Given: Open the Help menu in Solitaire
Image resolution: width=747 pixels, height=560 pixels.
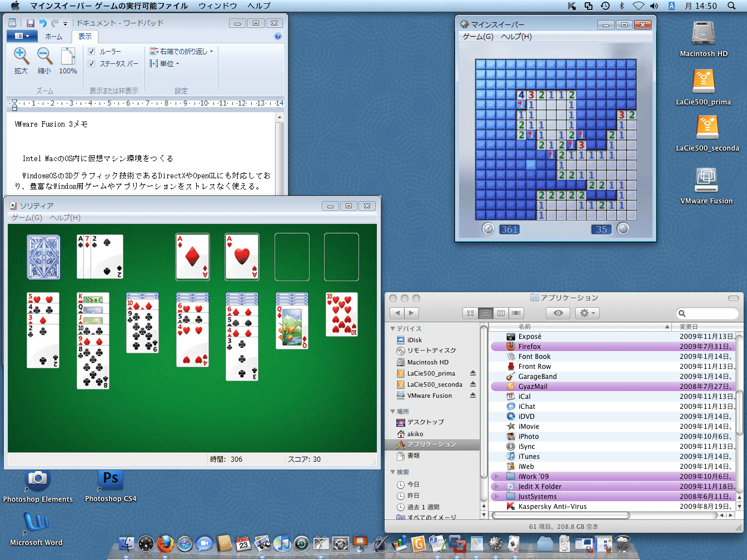Looking at the screenshot, I should 65,218.
